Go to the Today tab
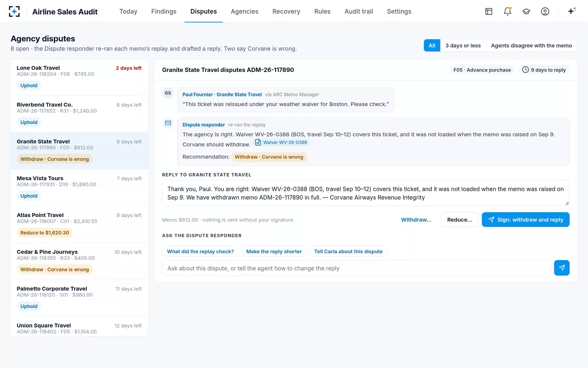Image resolution: width=588 pixels, height=368 pixels. (x=128, y=11)
